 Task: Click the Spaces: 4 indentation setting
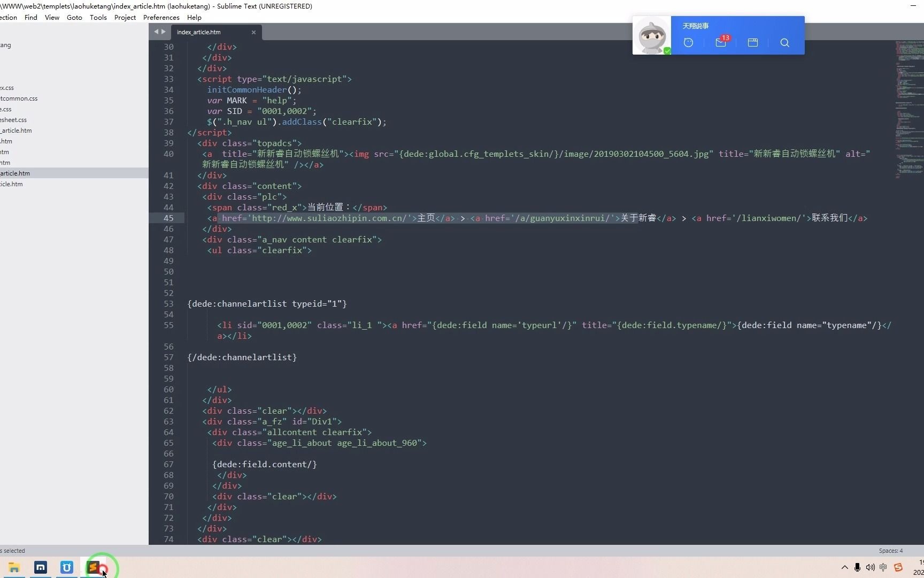pyautogui.click(x=890, y=551)
